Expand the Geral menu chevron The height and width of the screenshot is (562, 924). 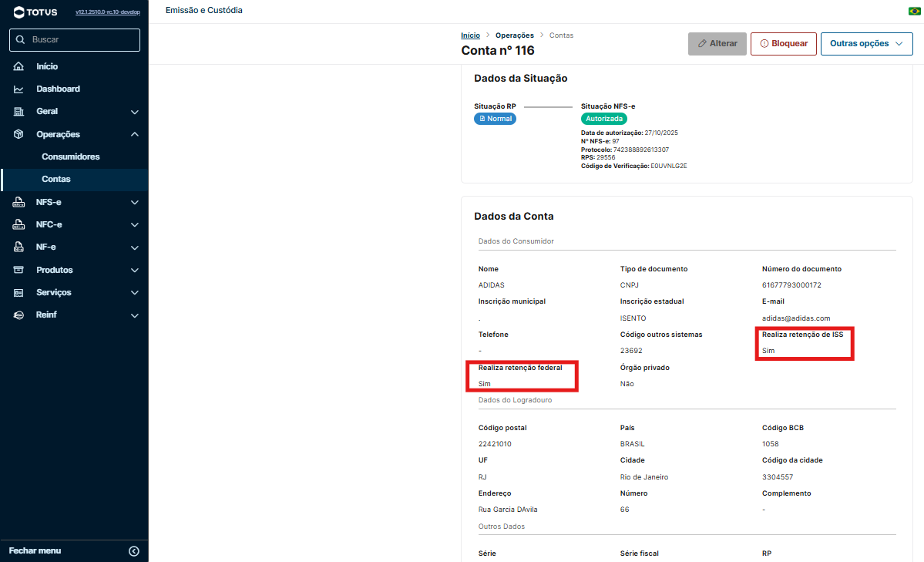tap(135, 112)
